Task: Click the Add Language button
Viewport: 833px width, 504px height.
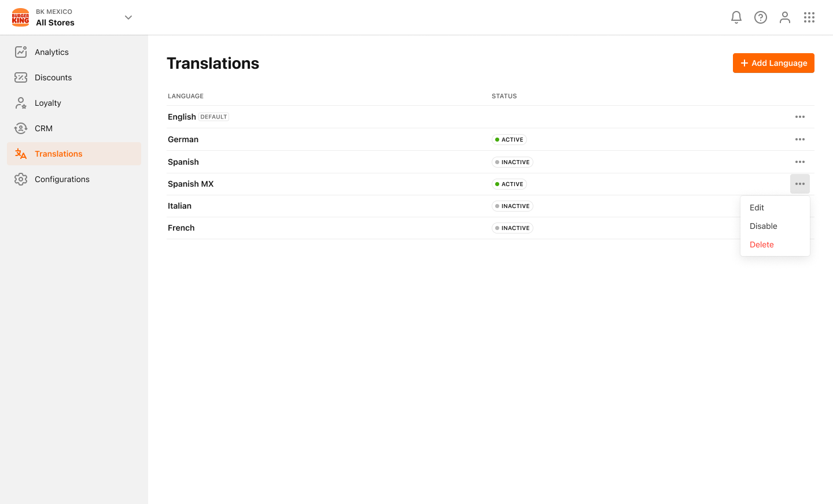Action: 773,63
